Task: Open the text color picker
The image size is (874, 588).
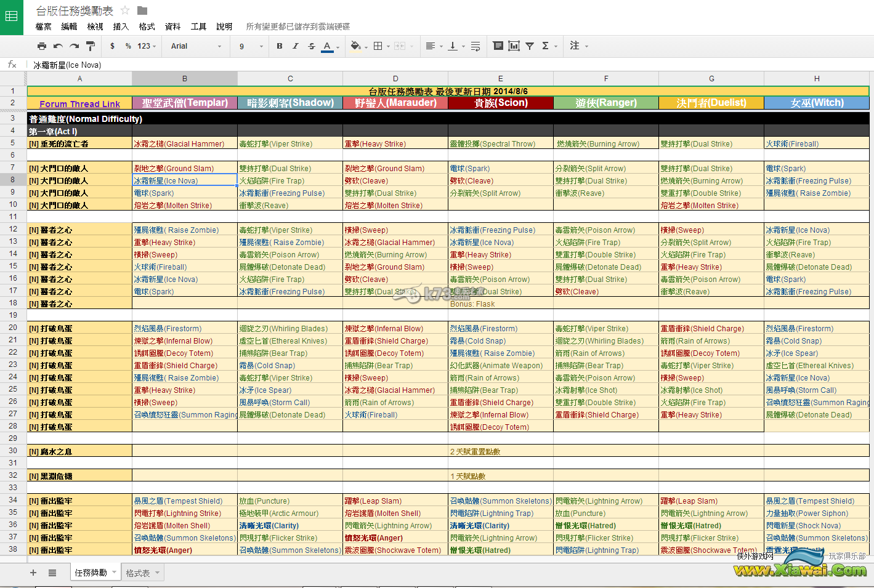Action: pyautogui.click(x=331, y=46)
